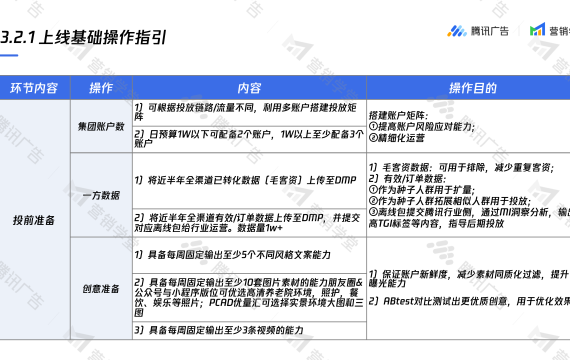570x360 pixels.
Task: Click the 毛客资 upload to DMP cell
Action: tap(249, 180)
